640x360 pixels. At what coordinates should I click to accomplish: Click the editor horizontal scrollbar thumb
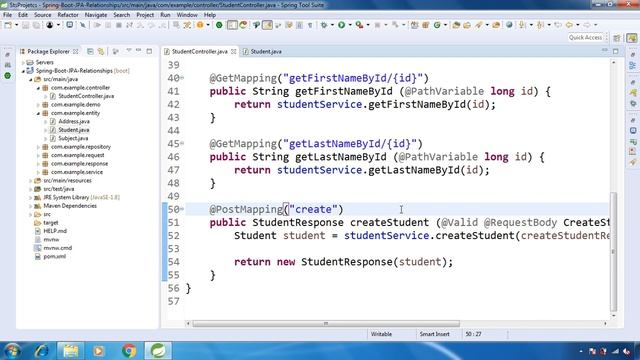(326, 324)
